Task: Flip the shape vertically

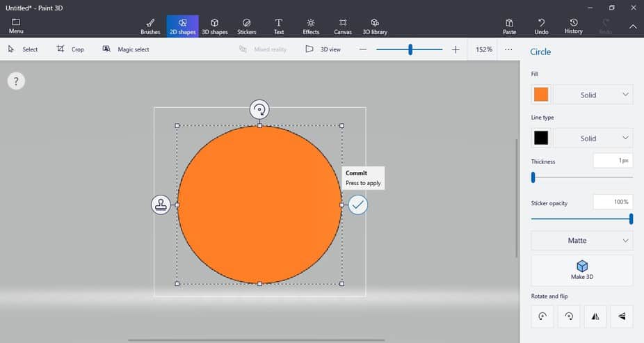Action: point(621,317)
